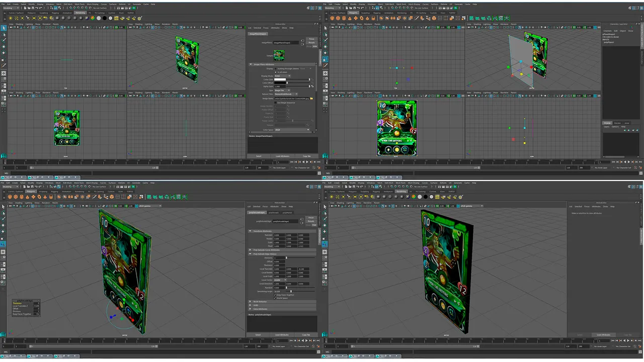Click the Color Offset black swatch
Screen dimensions: 644x362
(x=280, y=83)
